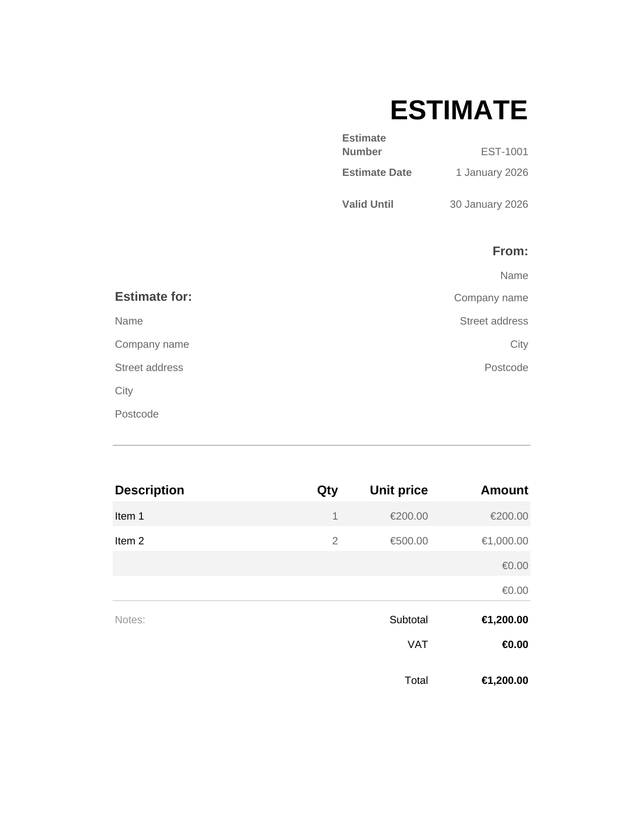The height and width of the screenshot is (834, 644).
Task: Click the estimate date 1 January 2026
Action: tap(491, 172)
